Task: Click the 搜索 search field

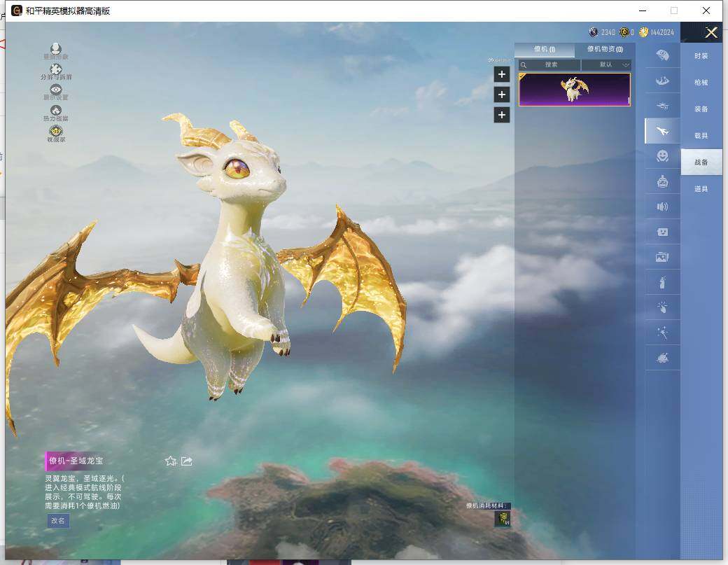Action: pyautogui.click(x=551, y=64)
